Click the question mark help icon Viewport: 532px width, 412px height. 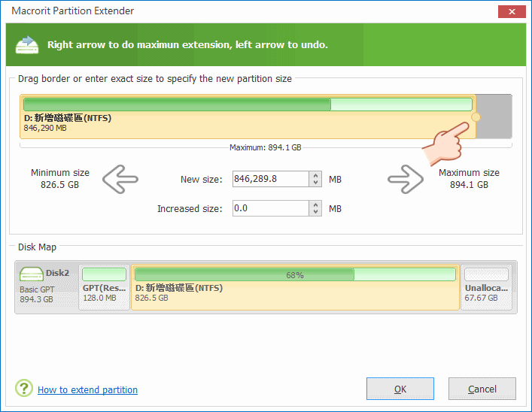tap(24, 388)
